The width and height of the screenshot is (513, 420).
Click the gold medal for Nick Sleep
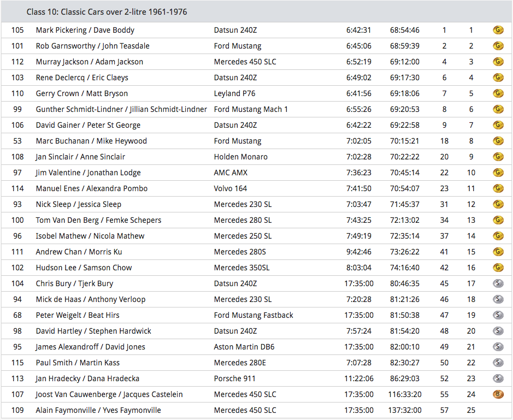pos(498,204)
